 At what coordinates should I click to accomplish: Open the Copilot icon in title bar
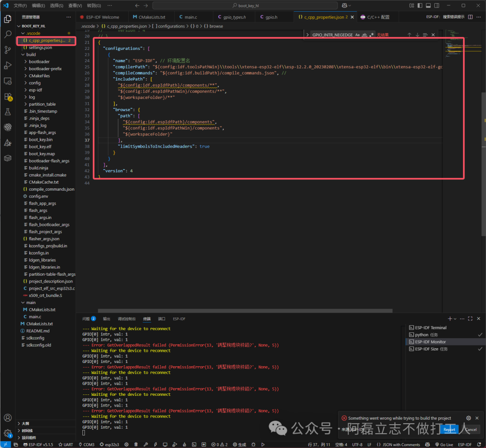344,5
